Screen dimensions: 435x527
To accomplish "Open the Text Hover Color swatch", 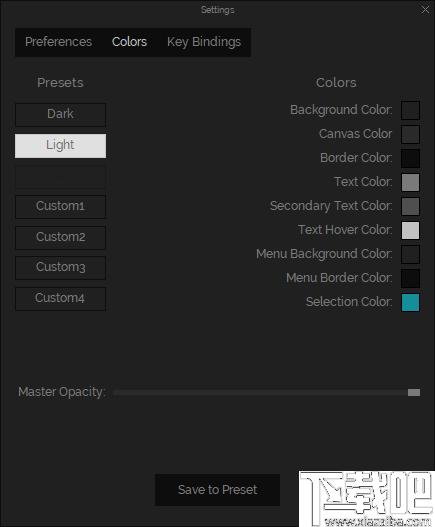I will click(x=410, y=230).
